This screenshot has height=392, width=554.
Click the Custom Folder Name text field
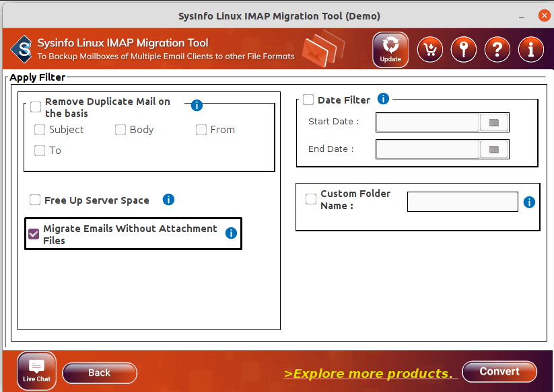[462, 202]
